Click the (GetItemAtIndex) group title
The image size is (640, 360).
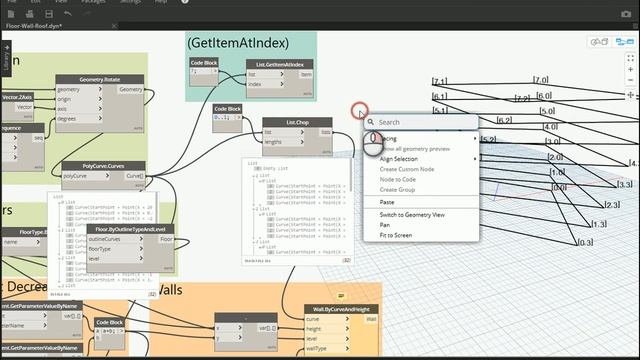(x=238, y=43)
